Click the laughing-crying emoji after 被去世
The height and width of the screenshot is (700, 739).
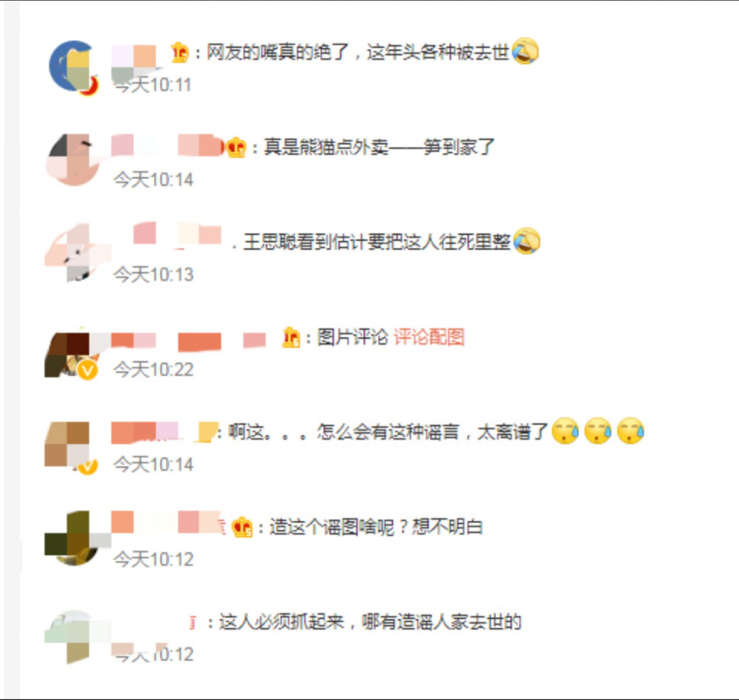525,51
